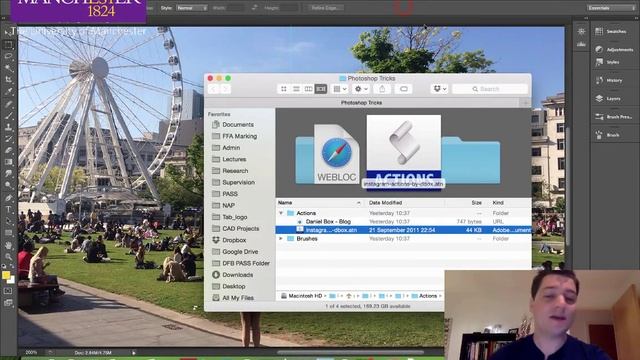Open the Brush panel
Viewport: 640px width, 360px height.
[x=607, y=135]
